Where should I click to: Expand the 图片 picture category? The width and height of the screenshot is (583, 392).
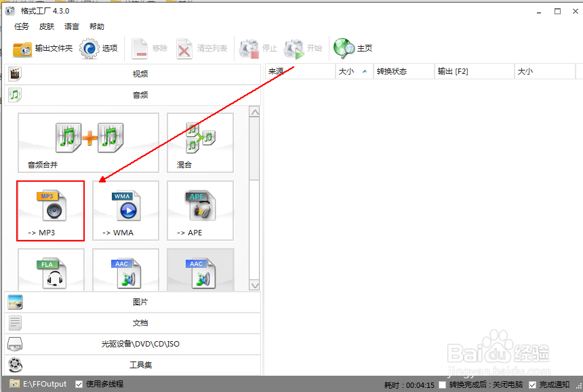click(140, 302)
